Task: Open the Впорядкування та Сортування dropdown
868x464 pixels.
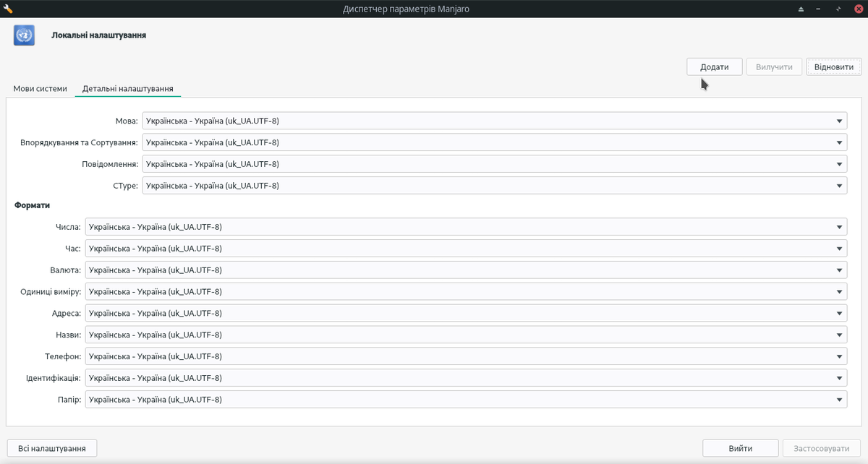Action: tap(495, 142)
